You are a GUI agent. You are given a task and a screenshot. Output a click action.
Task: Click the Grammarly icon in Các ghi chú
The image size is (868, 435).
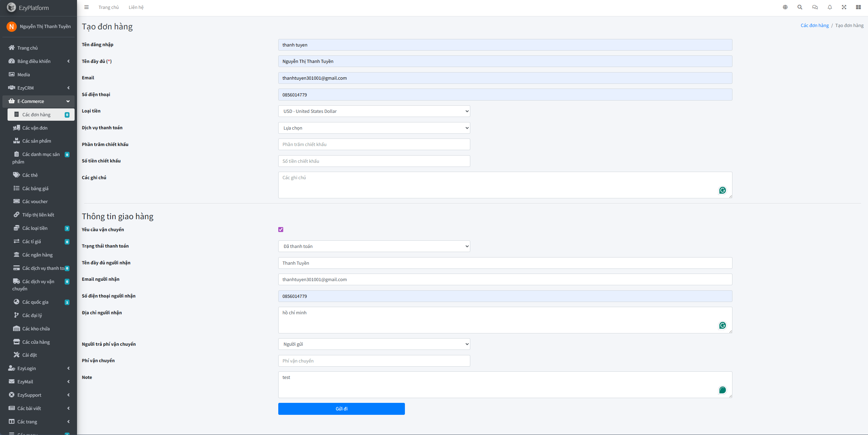[x=723, y=190]
